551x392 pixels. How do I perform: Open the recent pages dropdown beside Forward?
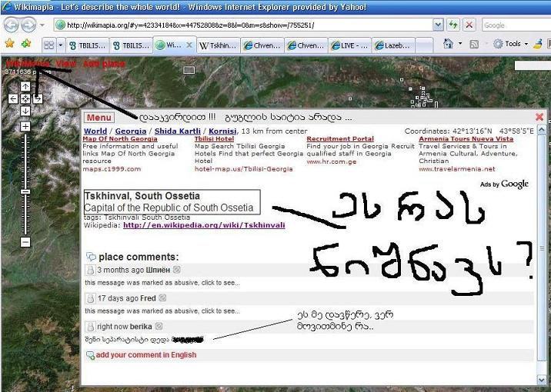(x=42, y=25)
